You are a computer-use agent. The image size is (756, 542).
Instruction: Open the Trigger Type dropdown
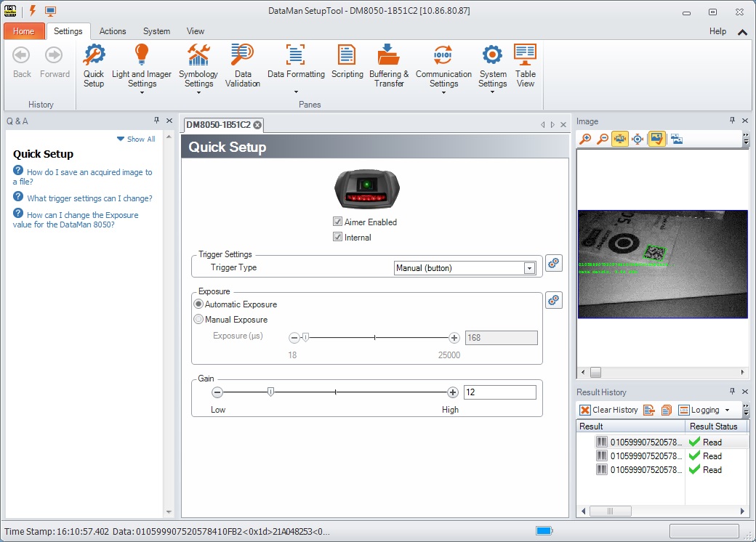coord(529,268)
